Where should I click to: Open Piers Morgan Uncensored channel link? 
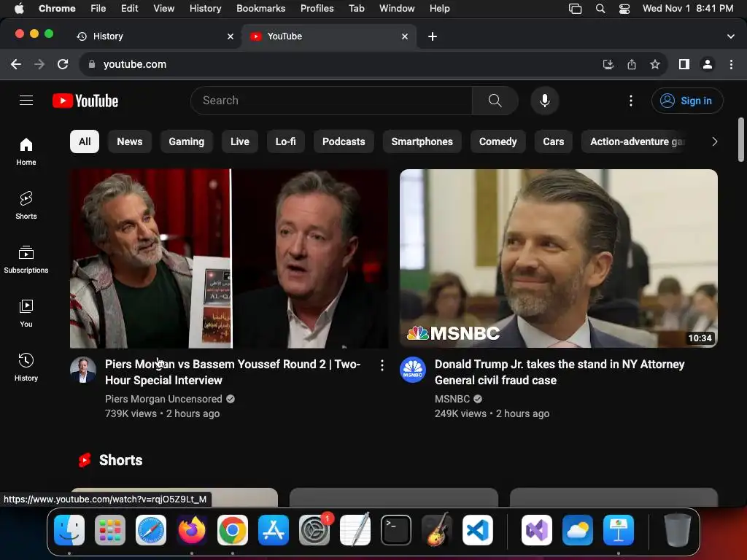click(x=163, y=399)
